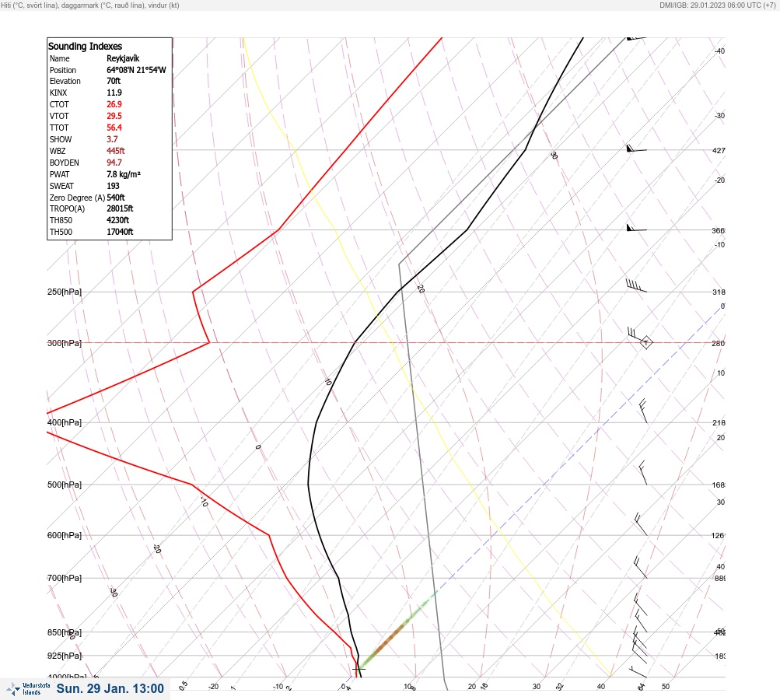Screen dimensions: 780x700
Task: Click the SHOW value 3.7
Action: [112, 139]
